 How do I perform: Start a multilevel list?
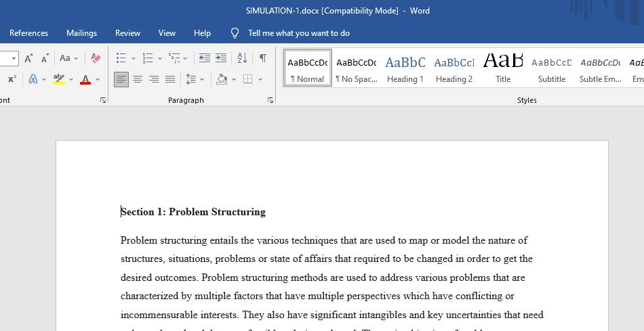[x=174, y=58]
